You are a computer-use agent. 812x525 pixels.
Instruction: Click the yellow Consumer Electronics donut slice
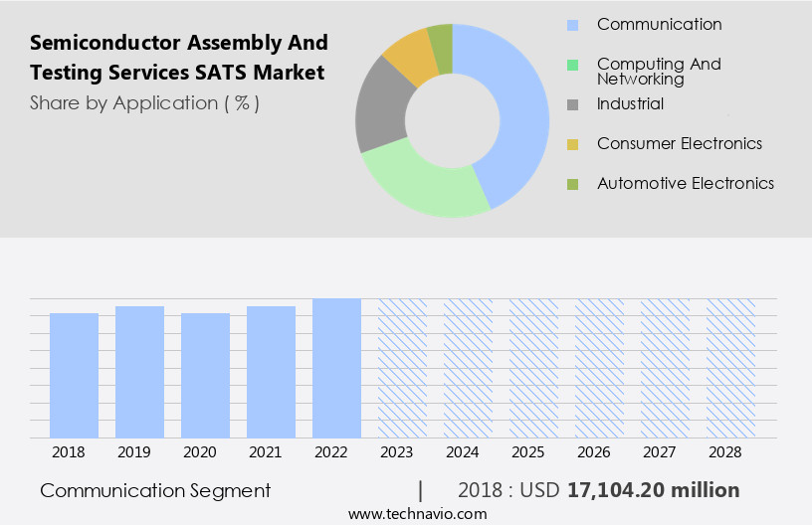coord(410,57)
